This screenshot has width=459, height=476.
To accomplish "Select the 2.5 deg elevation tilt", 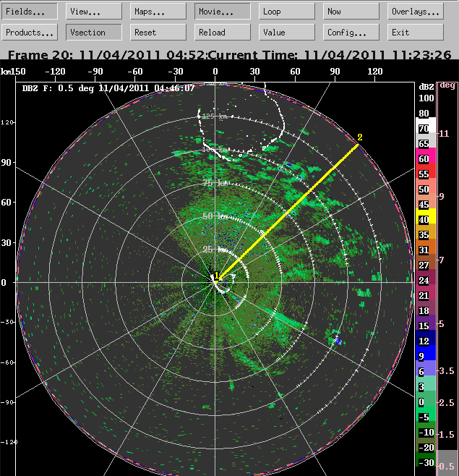I will pyautogui.click(x=447, y=402).
